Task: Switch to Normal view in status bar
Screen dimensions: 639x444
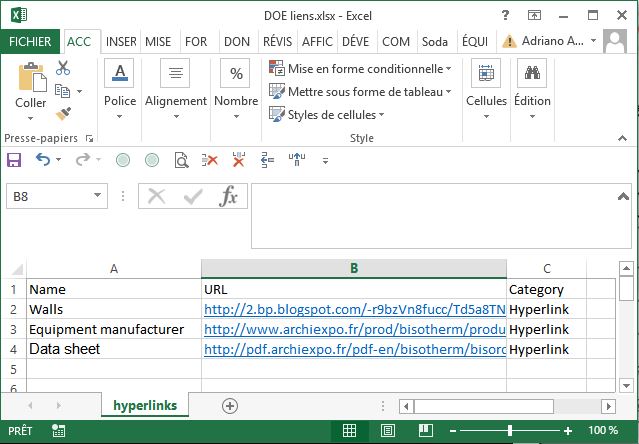Action: coord(349,430)
